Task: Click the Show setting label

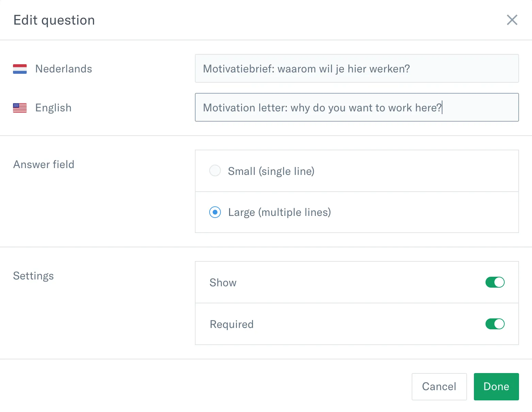Action: 223,283
